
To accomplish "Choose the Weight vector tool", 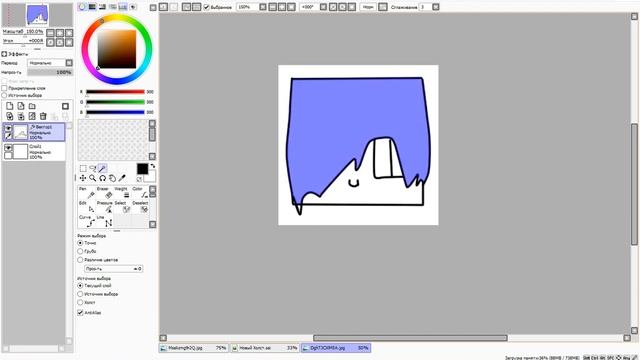I will pos(122,193).
